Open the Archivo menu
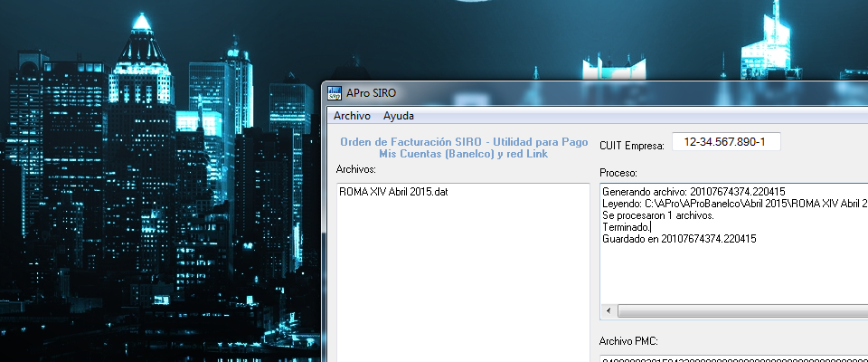Viewport: 868px width, 362px height. [x=352, y=116]
